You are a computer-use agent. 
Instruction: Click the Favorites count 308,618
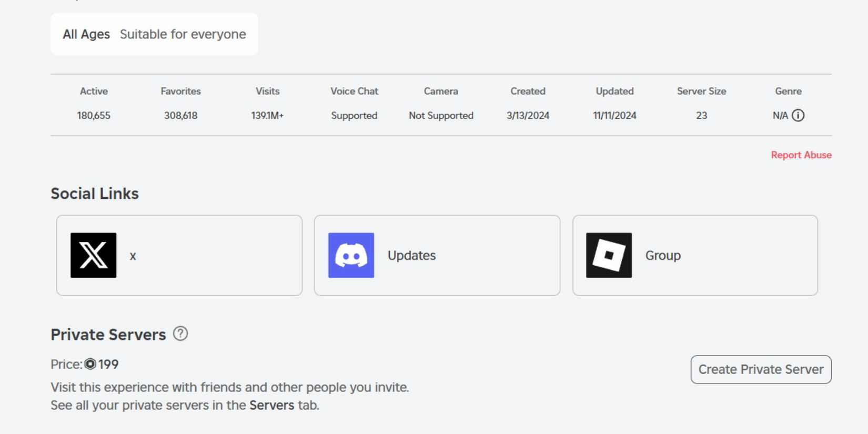point(180,116)
